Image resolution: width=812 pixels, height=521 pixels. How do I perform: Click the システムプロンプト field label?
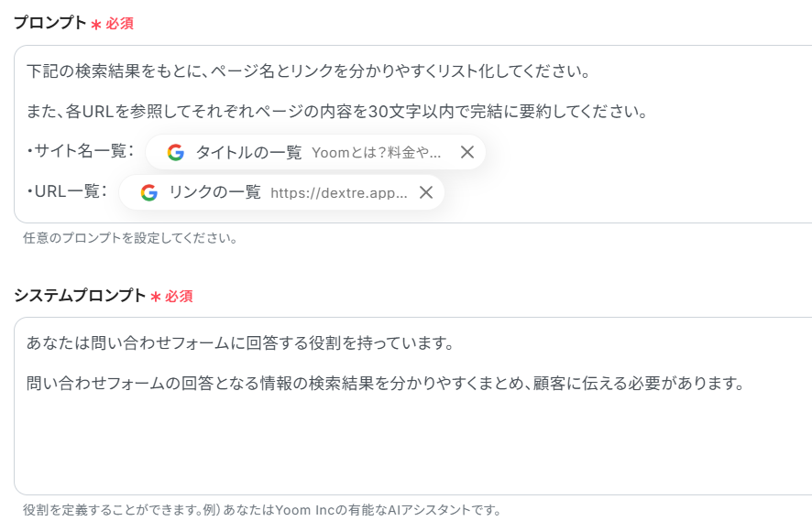click(x=79, y=296)
